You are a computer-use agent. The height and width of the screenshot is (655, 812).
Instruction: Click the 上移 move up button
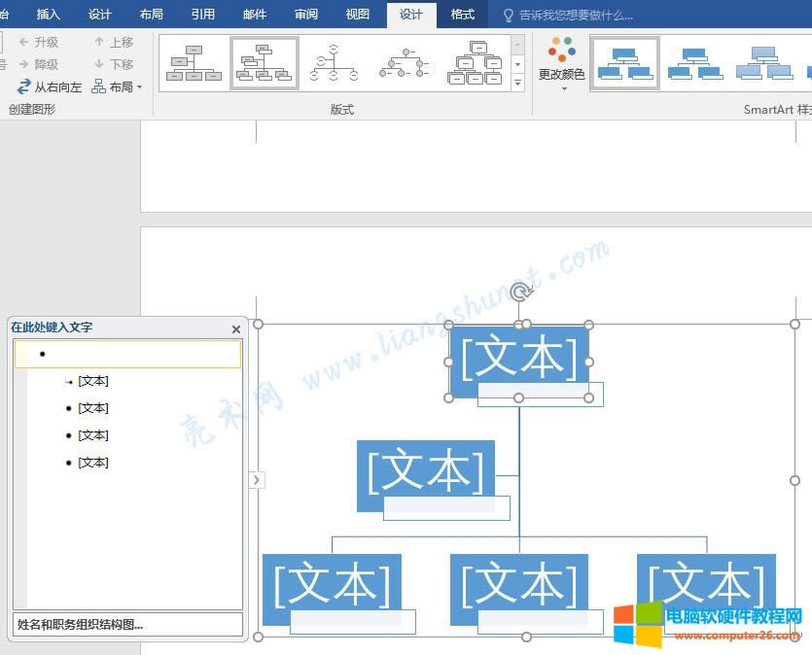[x=114, y=42]
